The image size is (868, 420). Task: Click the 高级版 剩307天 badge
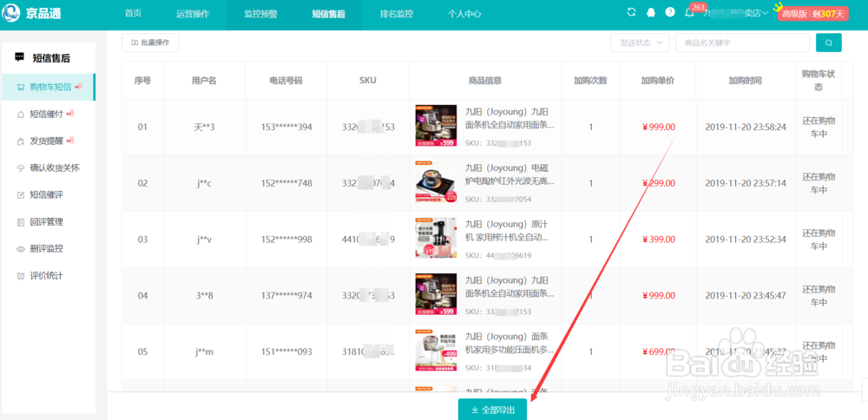click(812, 14)
